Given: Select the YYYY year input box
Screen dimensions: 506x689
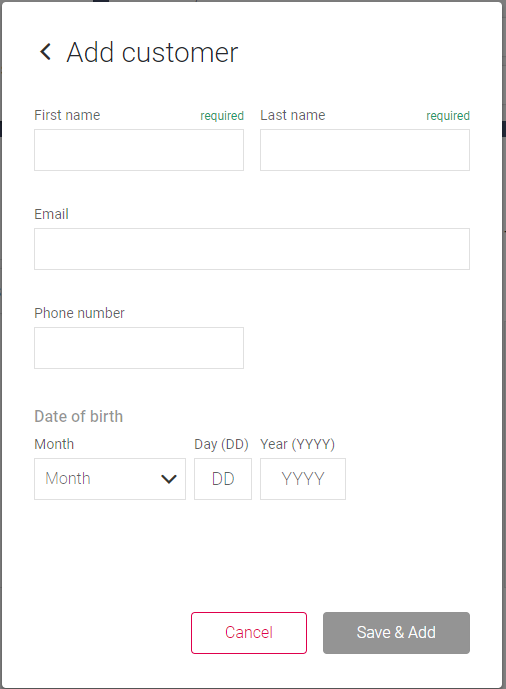Looking at the screenshot, I should click(303, 479).
